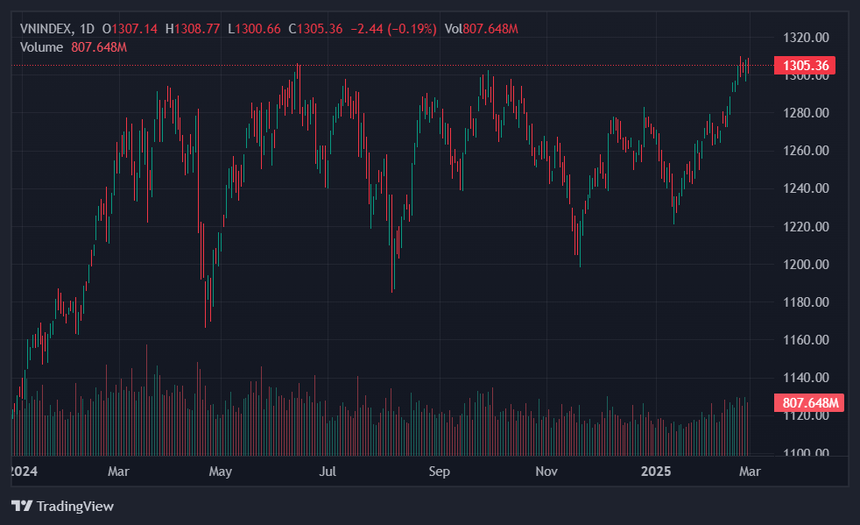Viewport: 860px width, 525px height.
Task: Select the Sep time axis label
Action: click(x=439, y=471)
